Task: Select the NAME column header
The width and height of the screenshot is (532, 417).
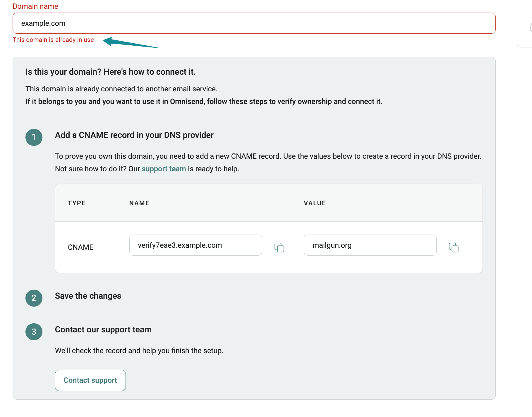Action: tap(139, 203)
